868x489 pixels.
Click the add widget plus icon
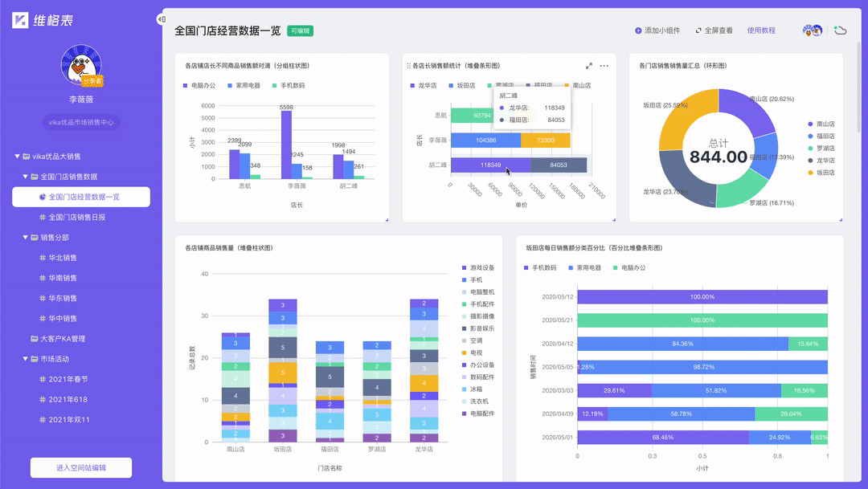click(x=637, y=31)
